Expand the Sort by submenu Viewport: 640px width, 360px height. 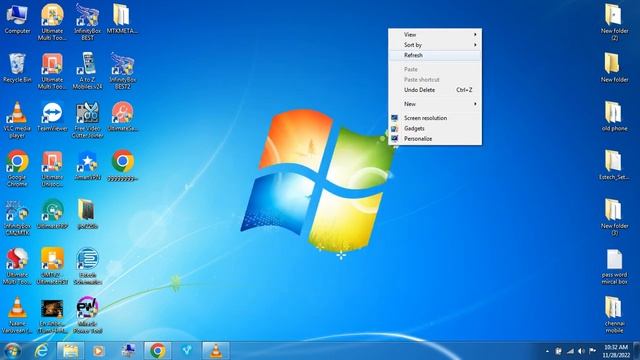[x=435, y=45]
